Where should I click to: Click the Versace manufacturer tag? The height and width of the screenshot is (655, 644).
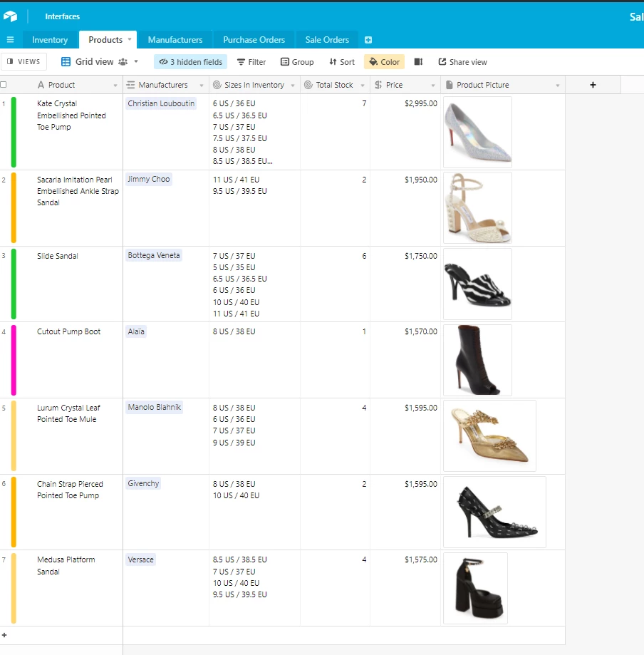coord(141,559)
